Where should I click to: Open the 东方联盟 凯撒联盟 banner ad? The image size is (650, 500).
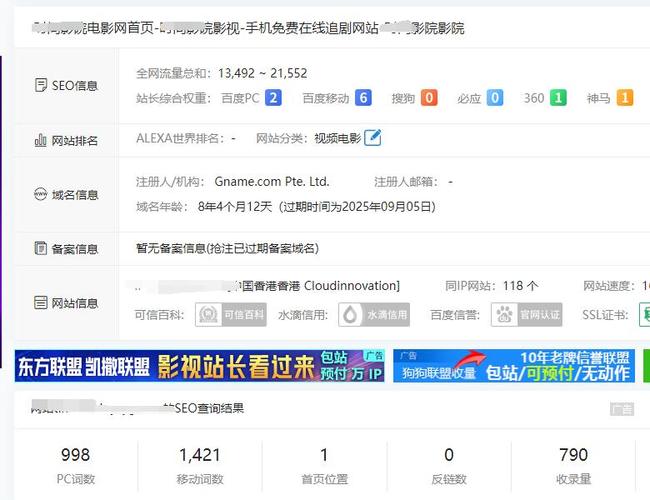coord(199,366)
